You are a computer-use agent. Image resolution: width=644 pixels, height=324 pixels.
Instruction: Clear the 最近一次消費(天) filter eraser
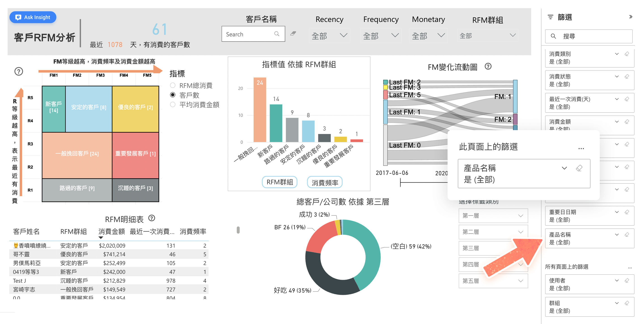[x=627, y=99]
